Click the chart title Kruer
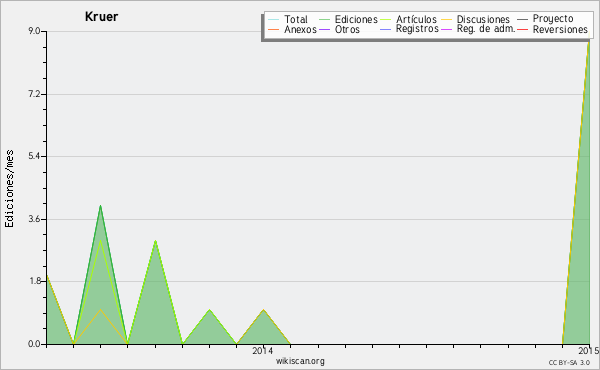The height and width of the screenshot is (370, 600). [101, 16]
